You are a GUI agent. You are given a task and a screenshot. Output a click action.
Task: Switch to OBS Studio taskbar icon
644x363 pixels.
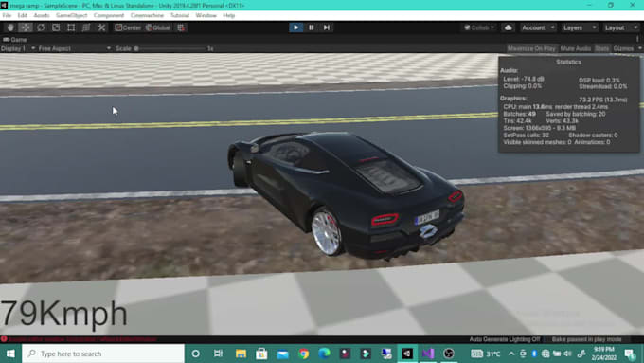[449, 354]
